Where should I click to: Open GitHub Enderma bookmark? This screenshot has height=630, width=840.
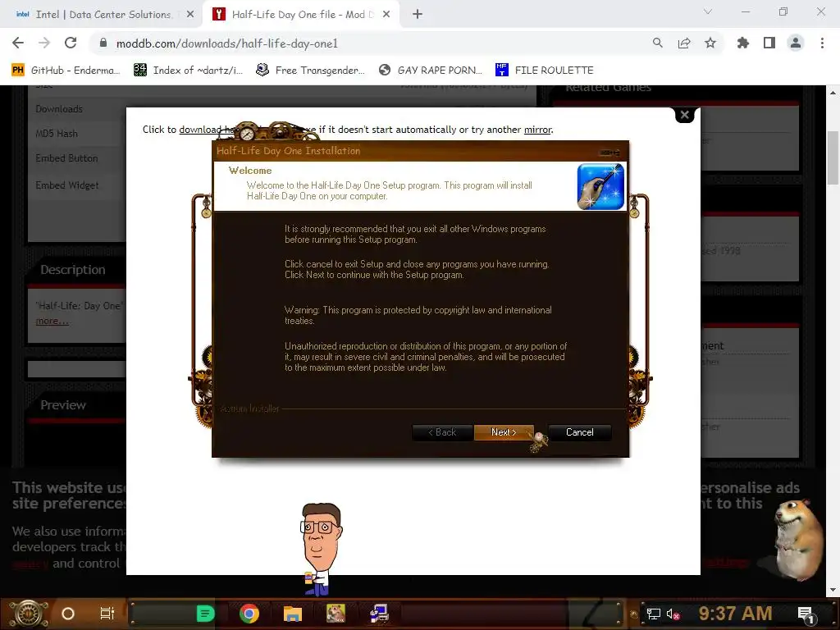point(66,71)
